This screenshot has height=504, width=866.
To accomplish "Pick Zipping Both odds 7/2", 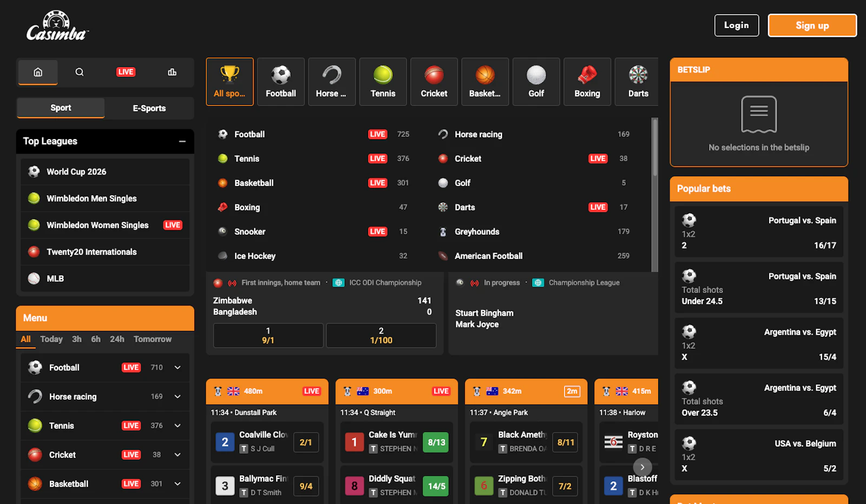I will coord(566,486).
